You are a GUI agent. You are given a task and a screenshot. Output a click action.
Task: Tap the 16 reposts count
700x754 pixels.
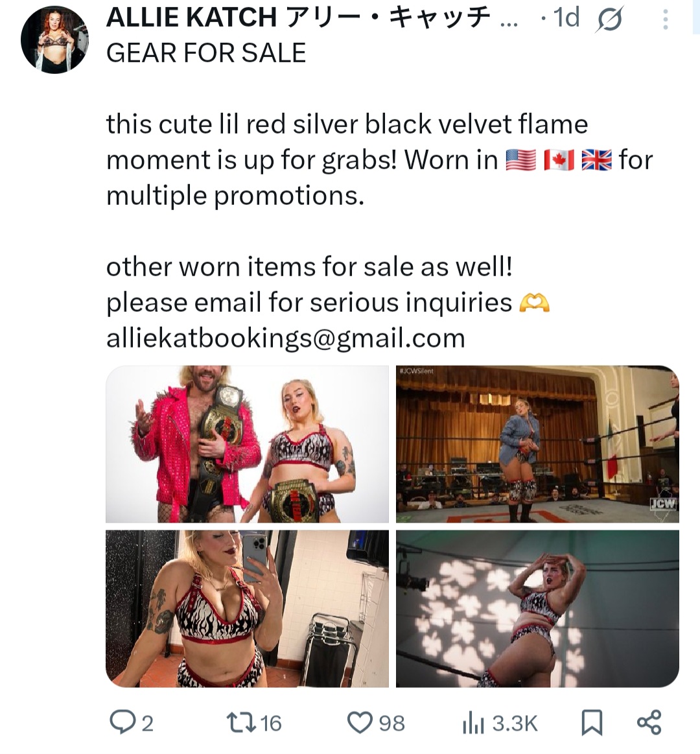pyautogui.click(x=271, y=724)
